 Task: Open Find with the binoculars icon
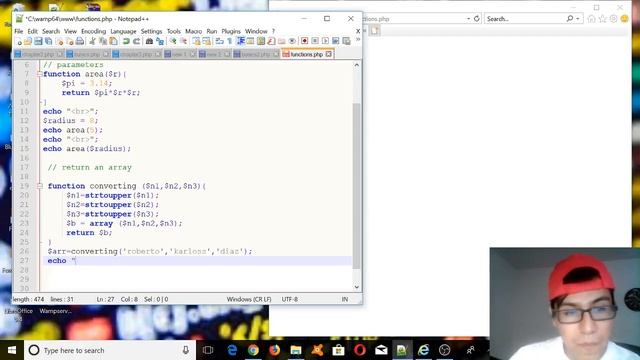149,41
